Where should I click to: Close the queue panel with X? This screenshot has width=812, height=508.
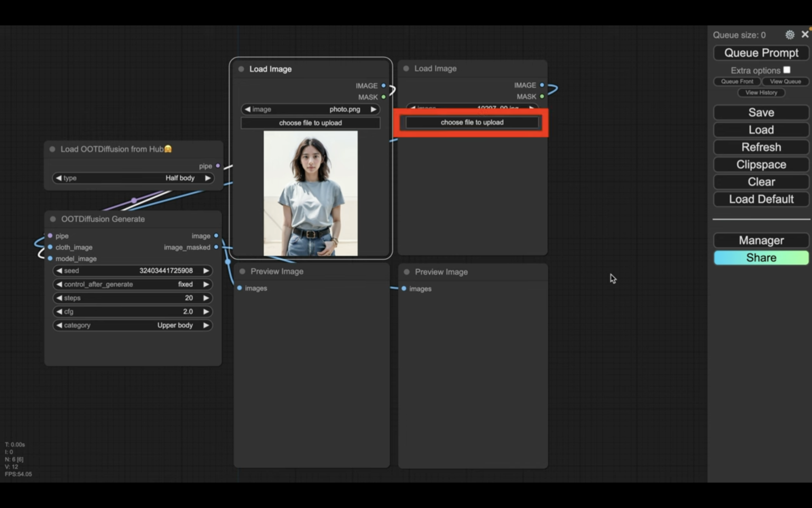[x=805, y=34]
